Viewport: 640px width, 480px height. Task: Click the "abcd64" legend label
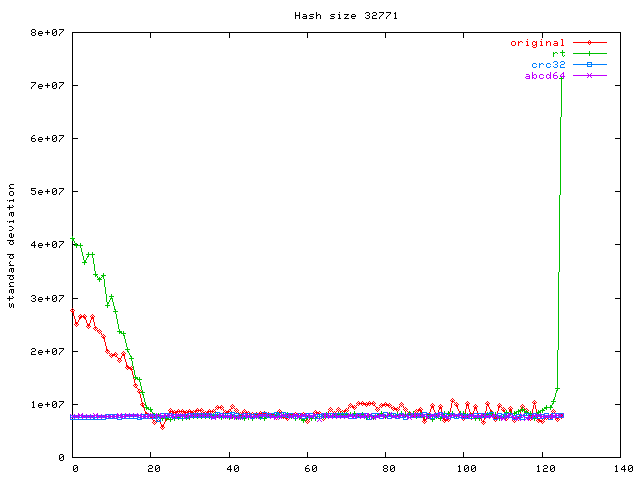click(x=545, y=76)
